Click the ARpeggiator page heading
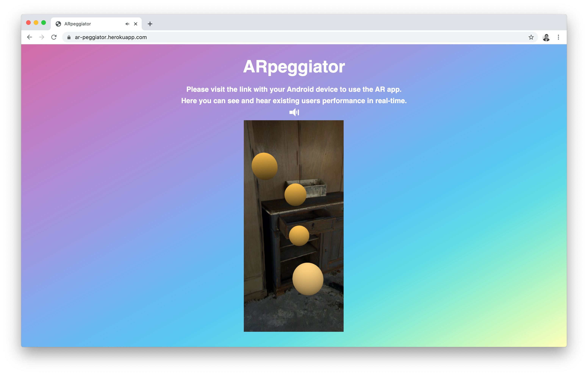This screenshot has height=375, width=588. (294, 67)
